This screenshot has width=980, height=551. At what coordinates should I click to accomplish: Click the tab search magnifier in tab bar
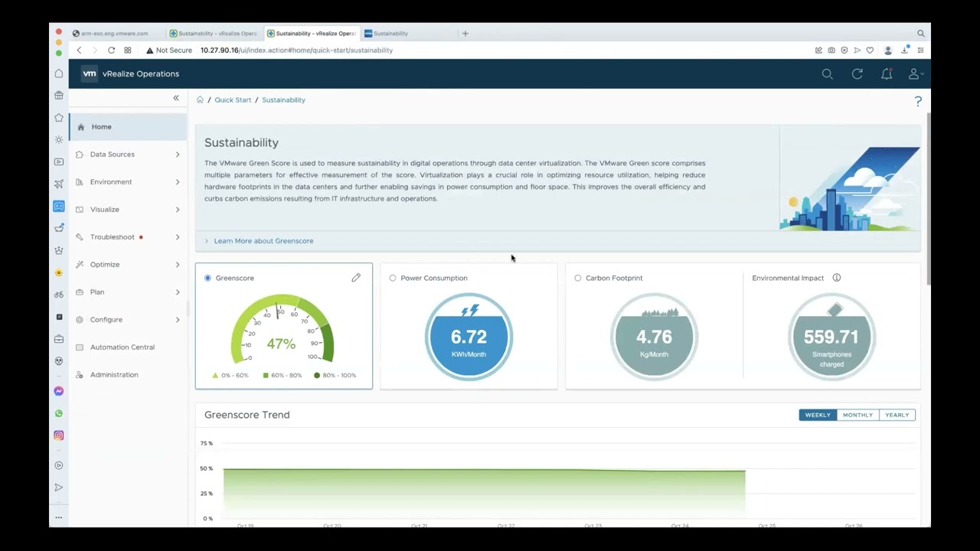[921, 34]
